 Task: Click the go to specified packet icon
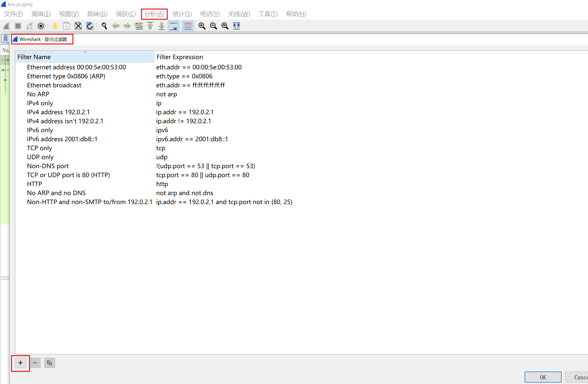(x=139, y=26)
